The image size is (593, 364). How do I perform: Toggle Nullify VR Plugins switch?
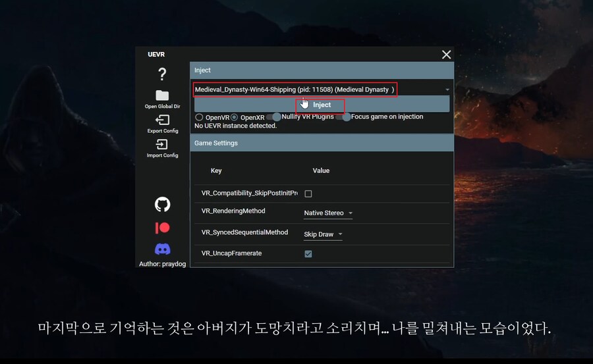point(273,117)
